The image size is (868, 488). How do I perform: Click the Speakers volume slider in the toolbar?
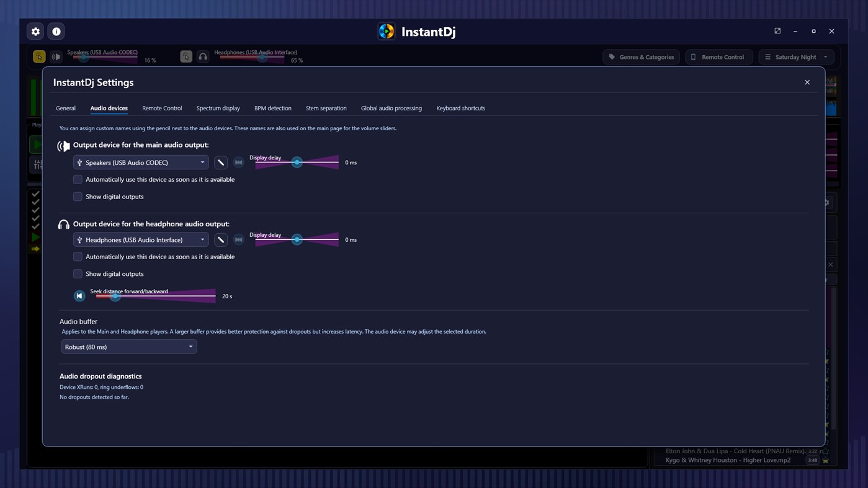pos(105,57)
